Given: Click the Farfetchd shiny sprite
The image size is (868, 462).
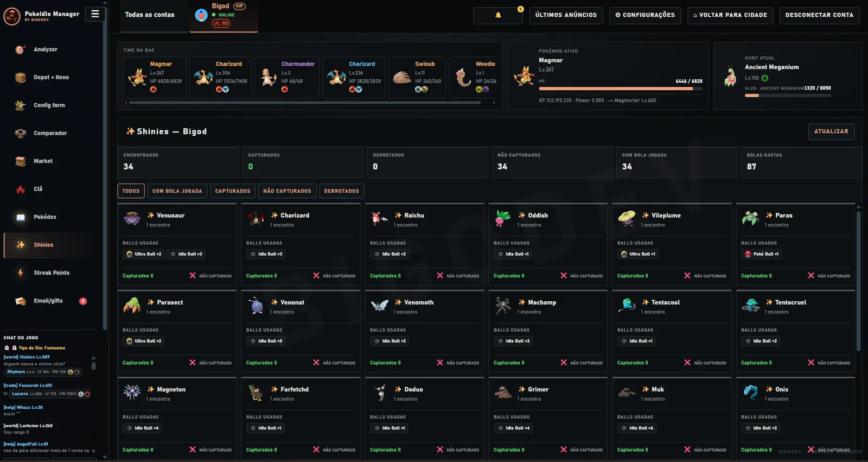Looking at the screenshot, I should pos(256,392).
